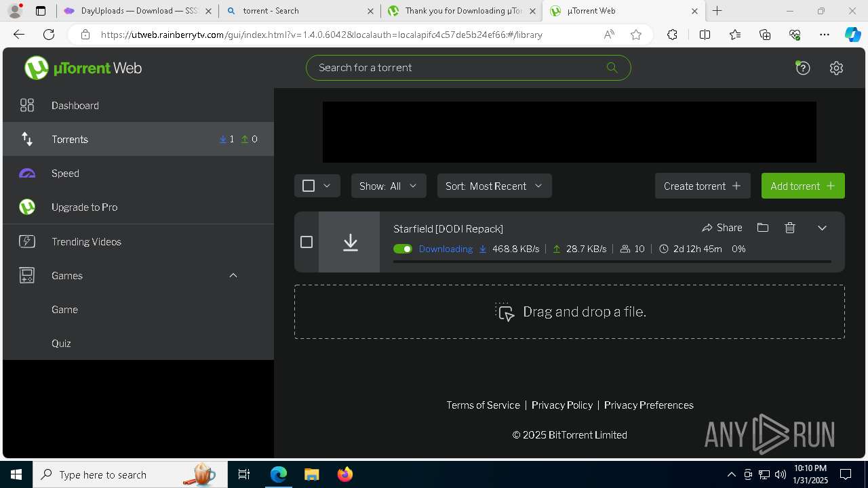868x488 pixels.
Task: Open the dropdown arrow beside select-all checkbox
Action: 327,186
